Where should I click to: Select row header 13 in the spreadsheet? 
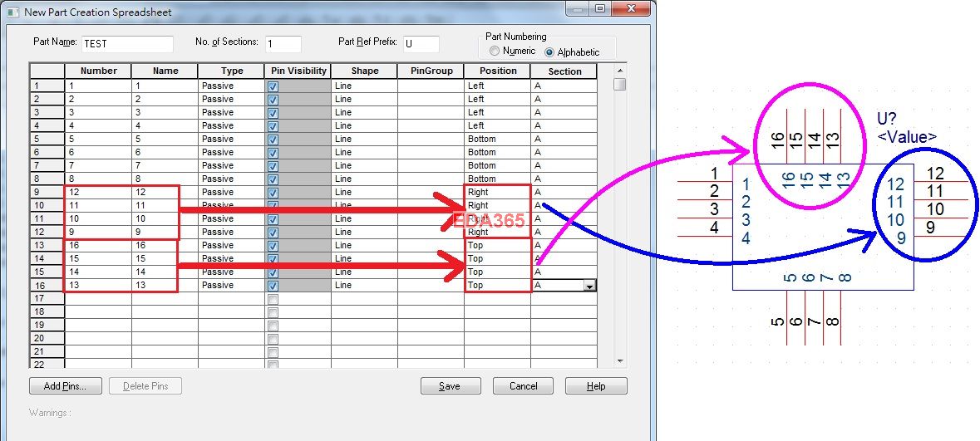pos(47,246)
